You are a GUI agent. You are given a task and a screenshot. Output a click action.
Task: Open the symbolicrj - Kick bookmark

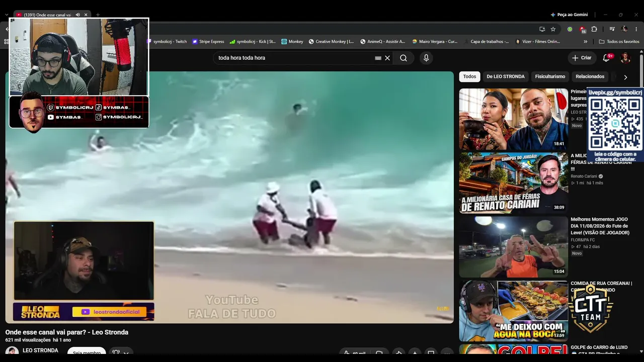tap(253, 42)
